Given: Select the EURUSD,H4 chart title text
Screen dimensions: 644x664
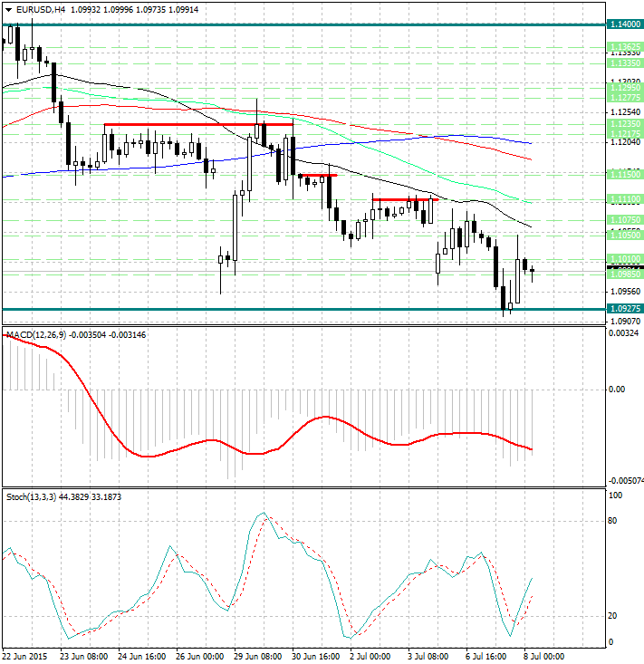Looking at the screenshot, I should pos(41,9).
